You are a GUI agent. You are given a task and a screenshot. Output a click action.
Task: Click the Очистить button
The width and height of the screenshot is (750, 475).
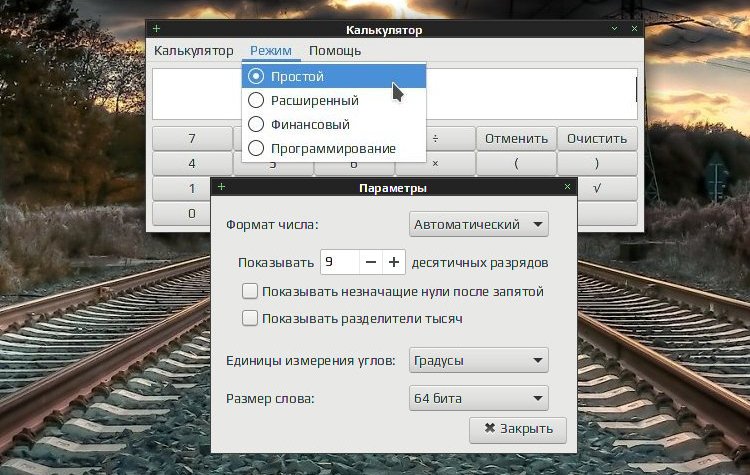(597, 139)
